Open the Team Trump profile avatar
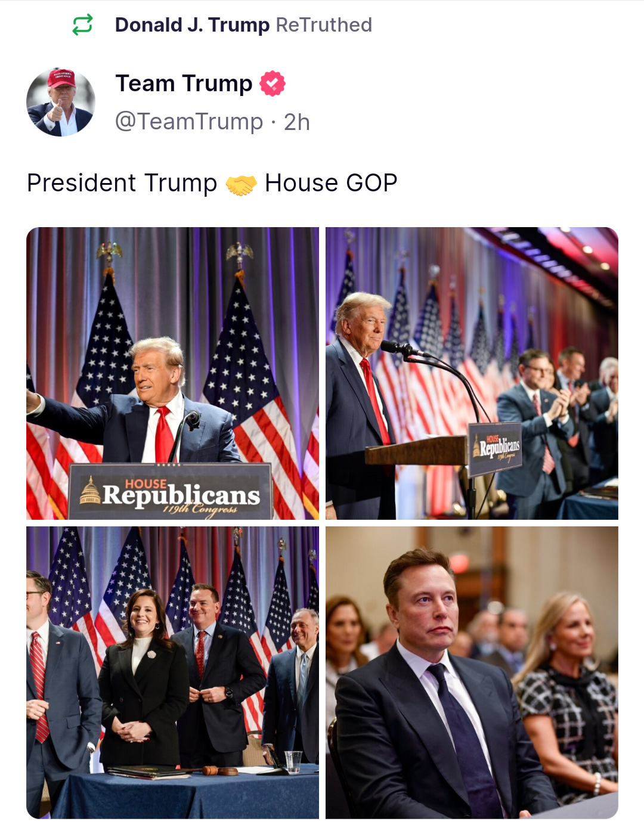This screenshot has width=644, height=834. [61, 102]
